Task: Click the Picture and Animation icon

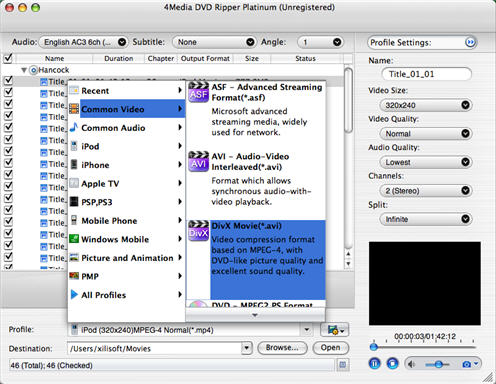Action: point(74,257)
